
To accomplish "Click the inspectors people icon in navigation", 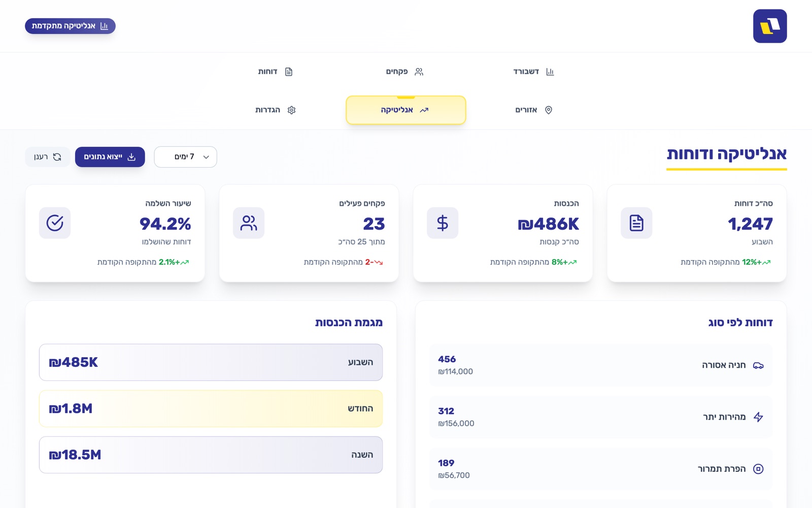I will tap(419, 72).
